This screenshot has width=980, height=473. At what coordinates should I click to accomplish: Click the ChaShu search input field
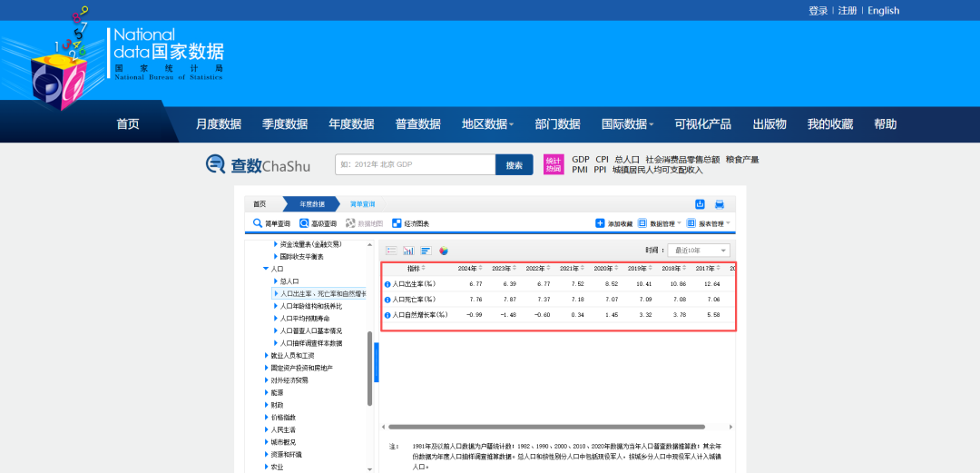[415, 165]
